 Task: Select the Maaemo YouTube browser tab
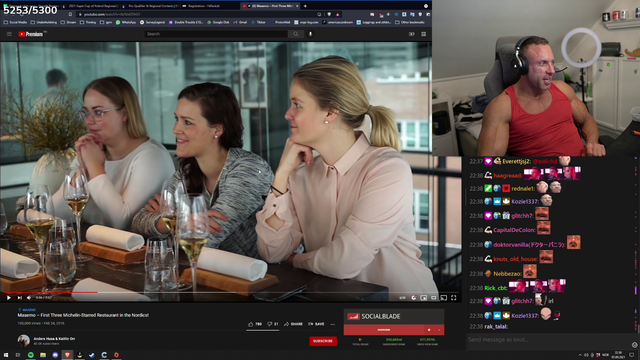[269, 6]
